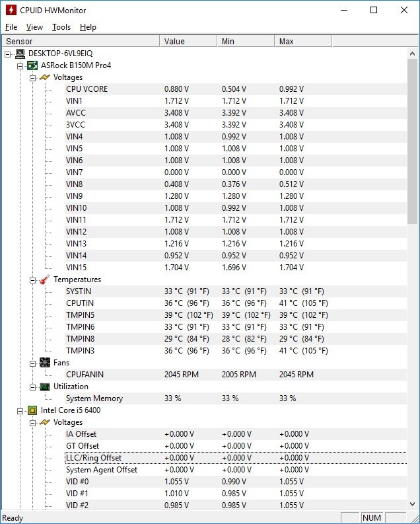Collapse the ASRock B150M Pro4 node
420x524 pixels.
tap(20, 66)
